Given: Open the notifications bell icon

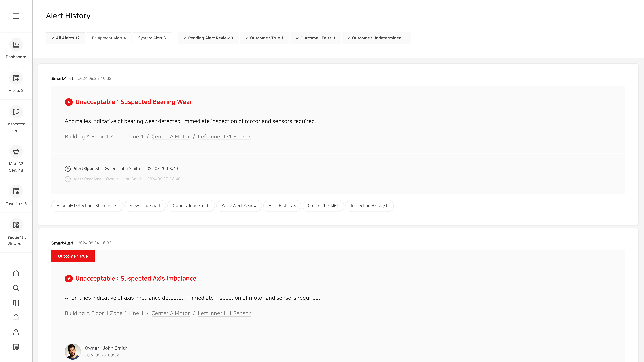Looking at the screenshot, I should tap(16, 317).
